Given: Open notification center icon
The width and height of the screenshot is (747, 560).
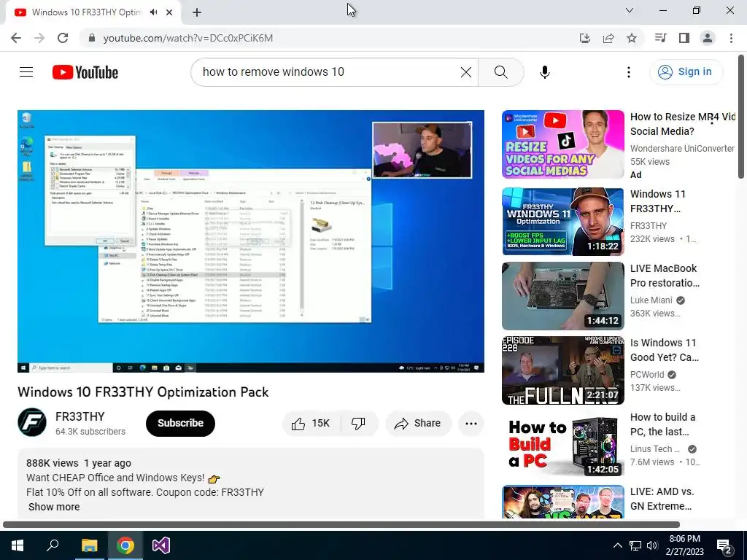Looking at the screenshot, I should [724, 545].
